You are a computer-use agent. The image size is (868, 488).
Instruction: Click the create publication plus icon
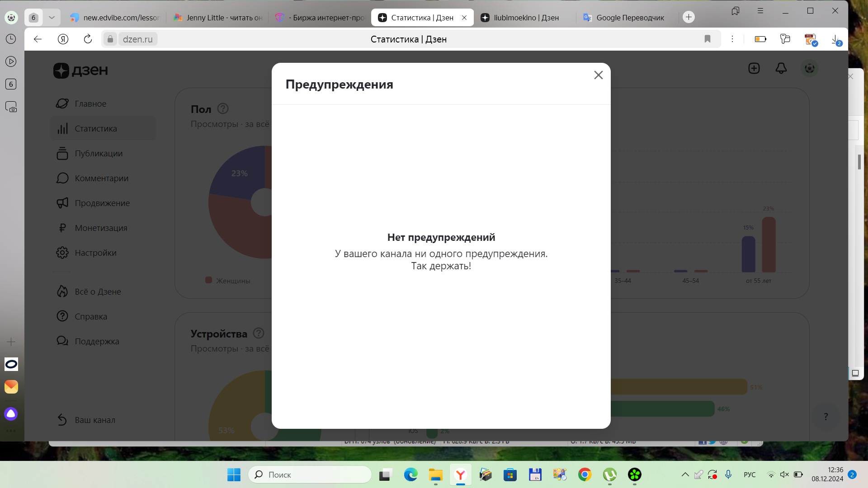(x=754, y=68)
